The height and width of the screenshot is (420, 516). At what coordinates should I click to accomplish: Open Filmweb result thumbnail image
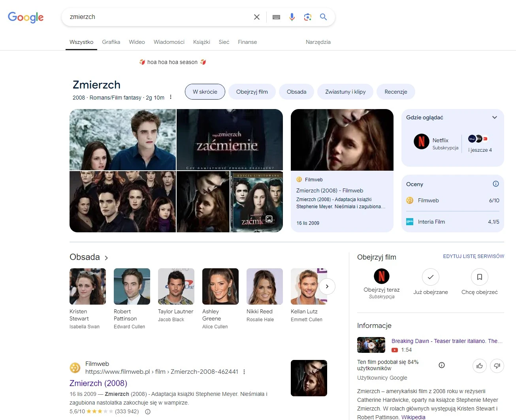[309, 378]
